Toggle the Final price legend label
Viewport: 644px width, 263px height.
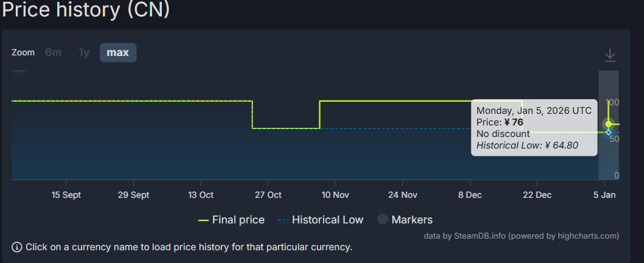click(x=238, y=220)
